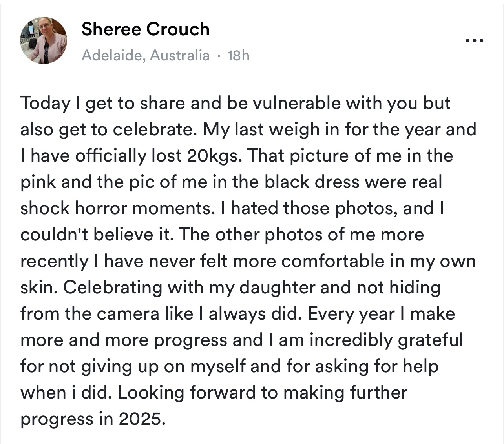Click Sheree Crouch's profile picture

(x=43, y=41)
